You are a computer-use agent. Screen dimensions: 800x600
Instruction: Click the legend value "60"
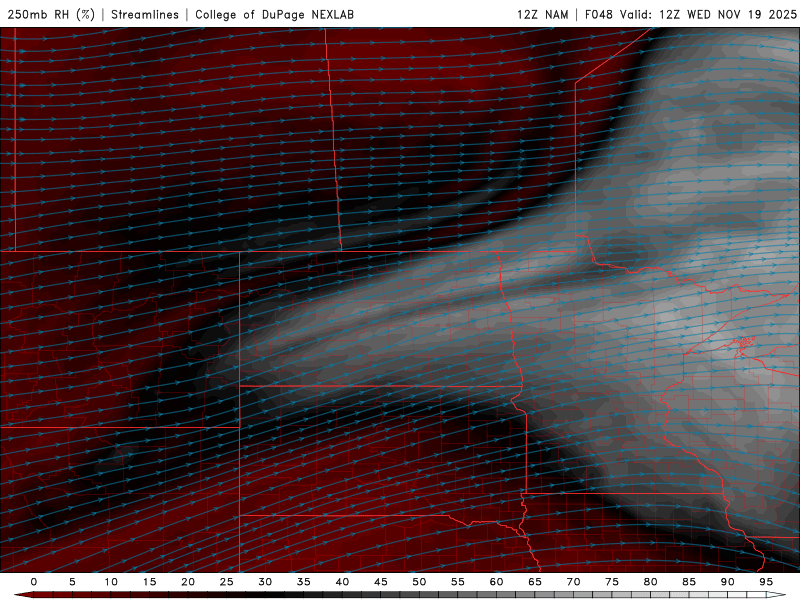(496, 582)
